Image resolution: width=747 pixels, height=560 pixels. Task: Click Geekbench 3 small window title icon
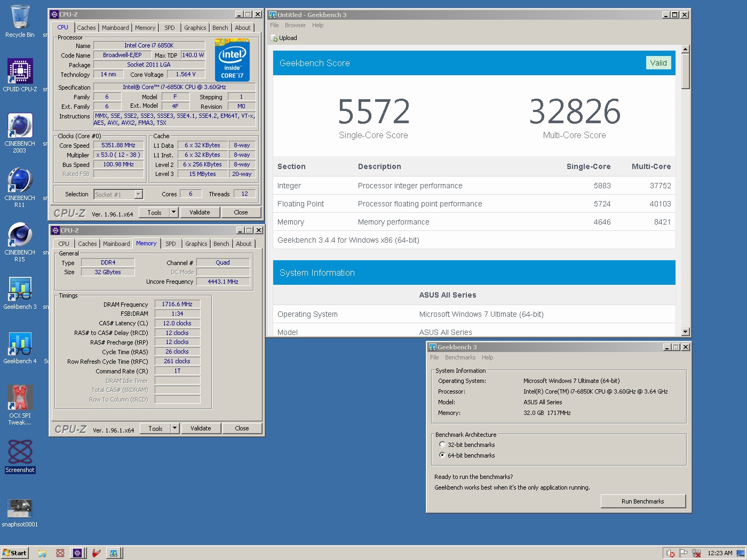coord(433,347)
